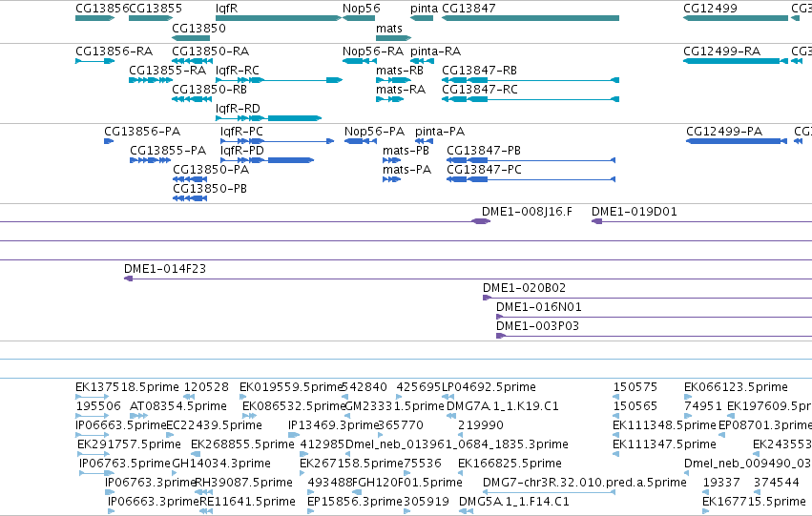Select protein label IqfR-PD
Image resolution: width=812 pixels, height=516 pixels.
click(242, 151)
